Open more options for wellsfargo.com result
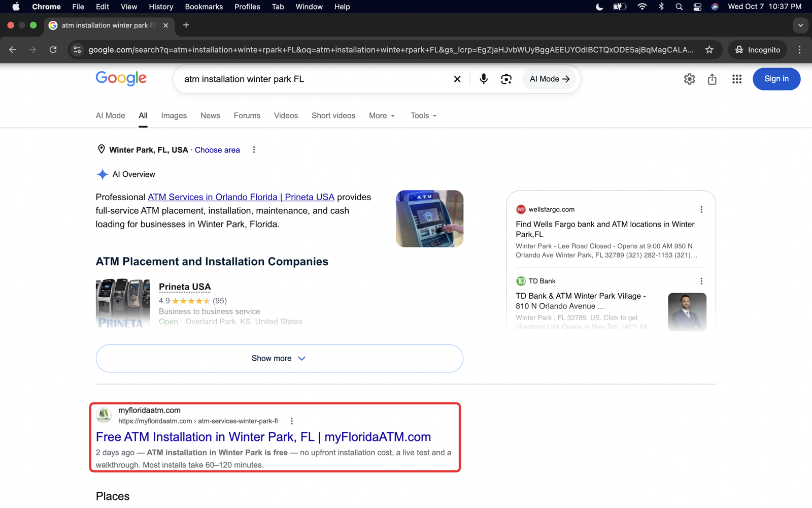Image resolution: width=812 pixels, height=508 pixels. click(x=701, y=209)
